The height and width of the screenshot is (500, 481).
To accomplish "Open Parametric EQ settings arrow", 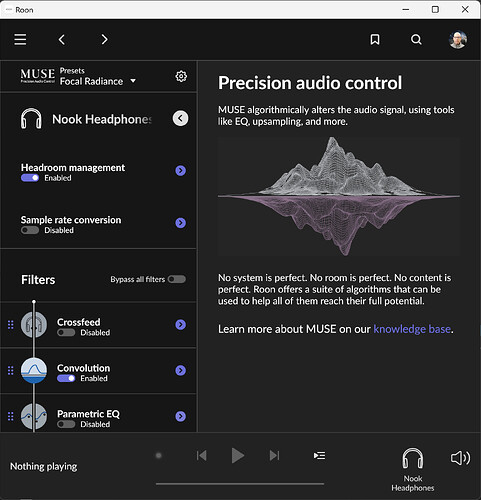I will (x=181, y=416).
